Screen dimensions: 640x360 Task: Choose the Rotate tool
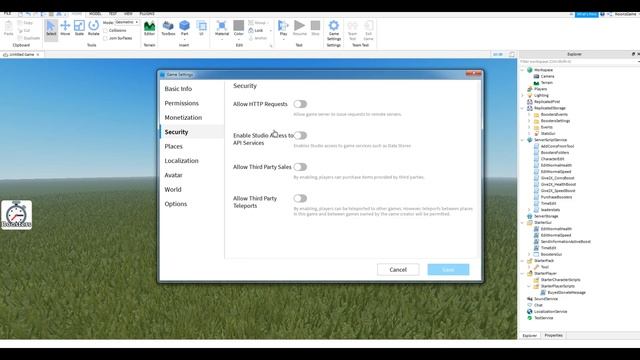coord(93,29)
